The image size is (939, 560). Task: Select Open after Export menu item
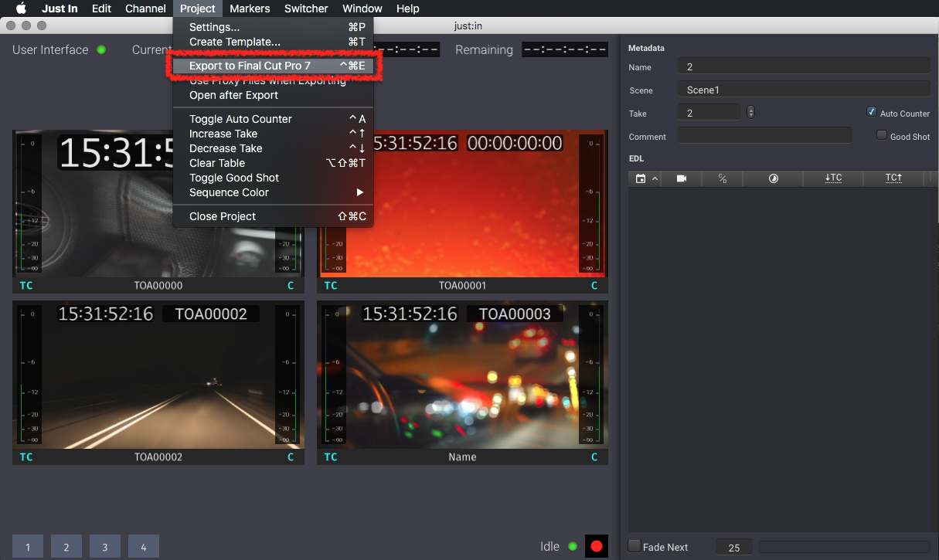tap(273, 95)
